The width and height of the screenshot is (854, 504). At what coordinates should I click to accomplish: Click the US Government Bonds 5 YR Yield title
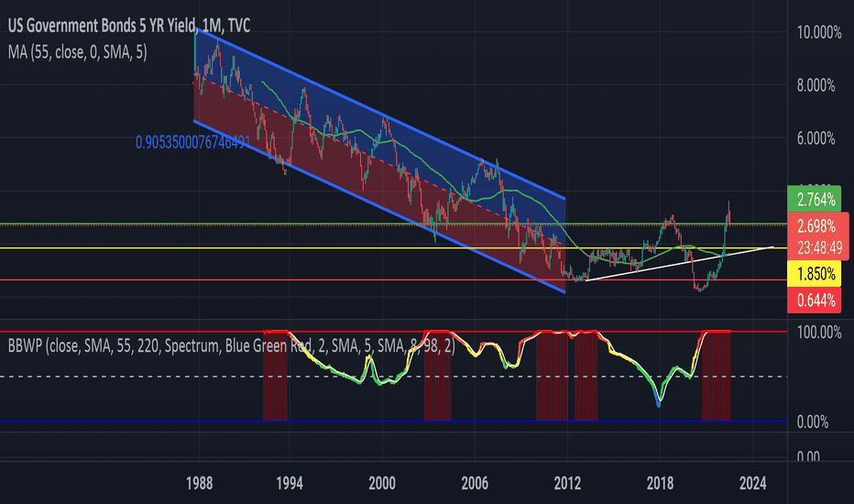coord(129,26)
